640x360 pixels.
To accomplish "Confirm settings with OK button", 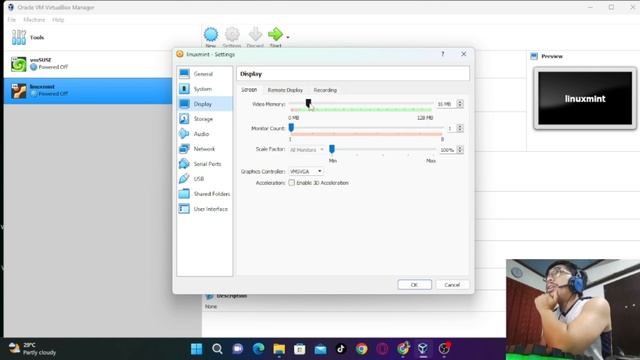I will click(414, 284).
